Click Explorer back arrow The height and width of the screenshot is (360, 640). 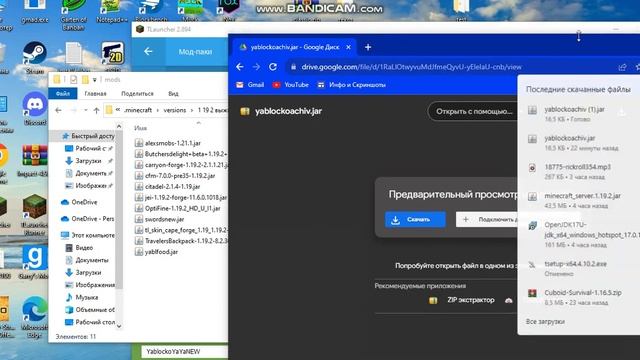click(58, 110)
